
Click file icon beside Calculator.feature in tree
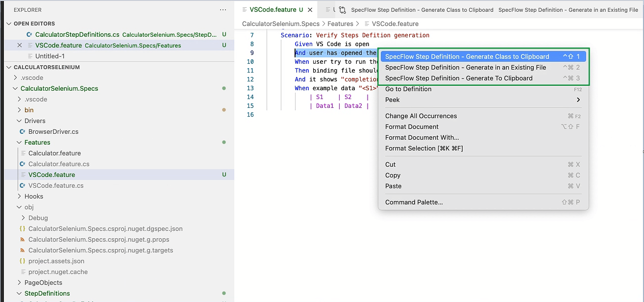pyautogui.click(x=23, y=153)
